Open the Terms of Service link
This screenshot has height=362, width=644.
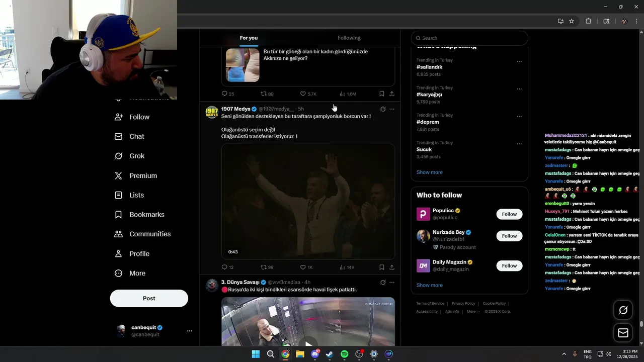click(430, 304)
